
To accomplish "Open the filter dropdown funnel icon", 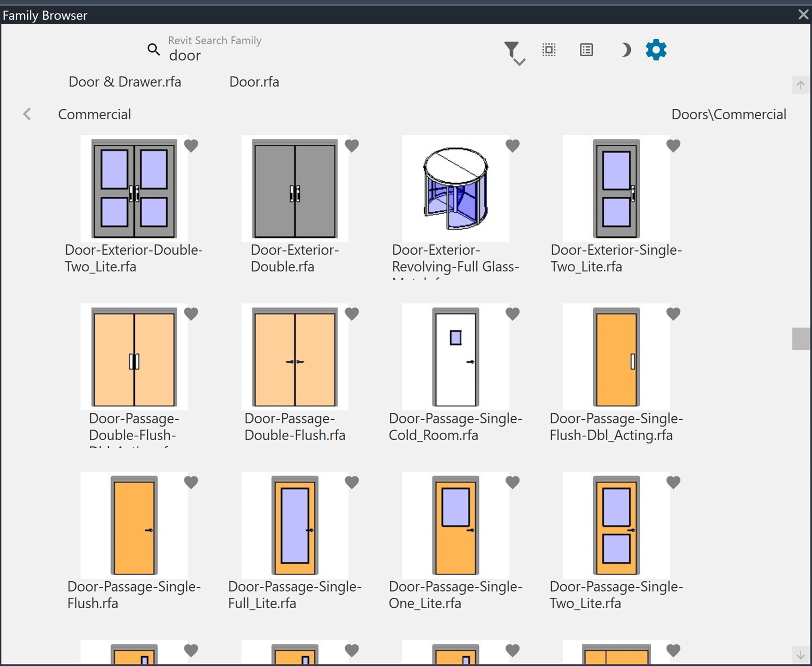I will pos(514,52).
